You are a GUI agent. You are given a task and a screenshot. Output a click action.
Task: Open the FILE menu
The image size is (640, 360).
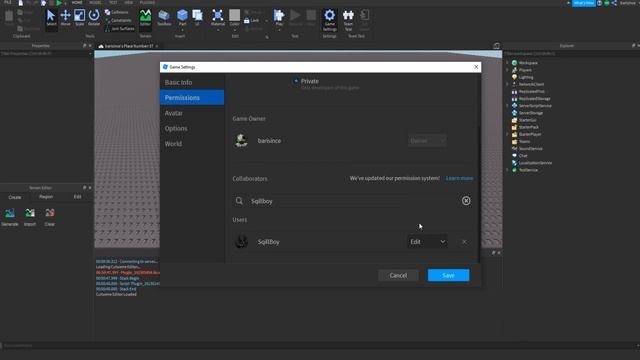8,2
